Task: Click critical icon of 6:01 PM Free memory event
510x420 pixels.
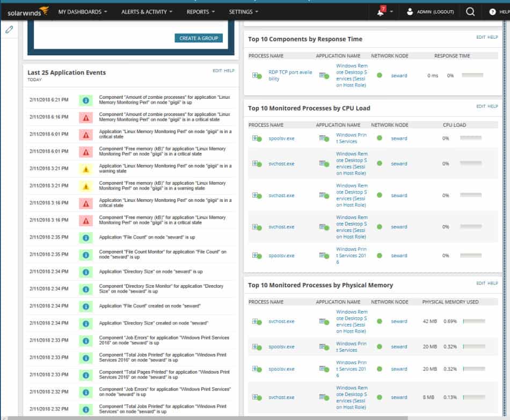Action: (86, 151)
